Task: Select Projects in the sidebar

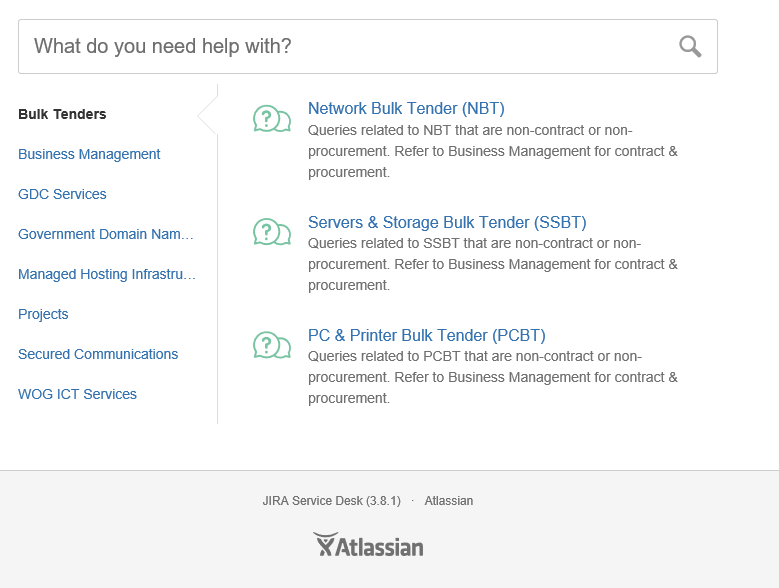Action: click(43, 314)
